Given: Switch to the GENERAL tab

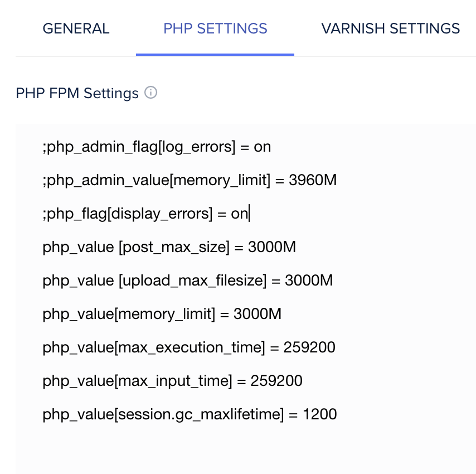Looking at the screenshot, I should coord(76,28).
